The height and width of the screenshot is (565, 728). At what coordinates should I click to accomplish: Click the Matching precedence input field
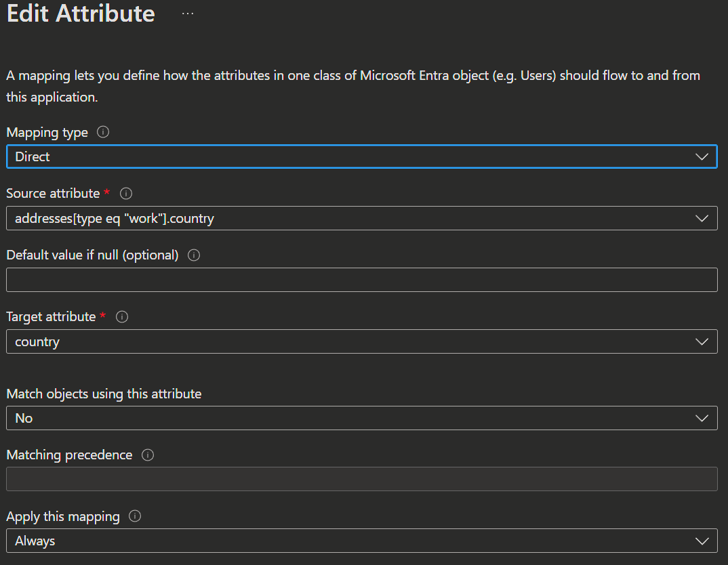coord(362,479)
